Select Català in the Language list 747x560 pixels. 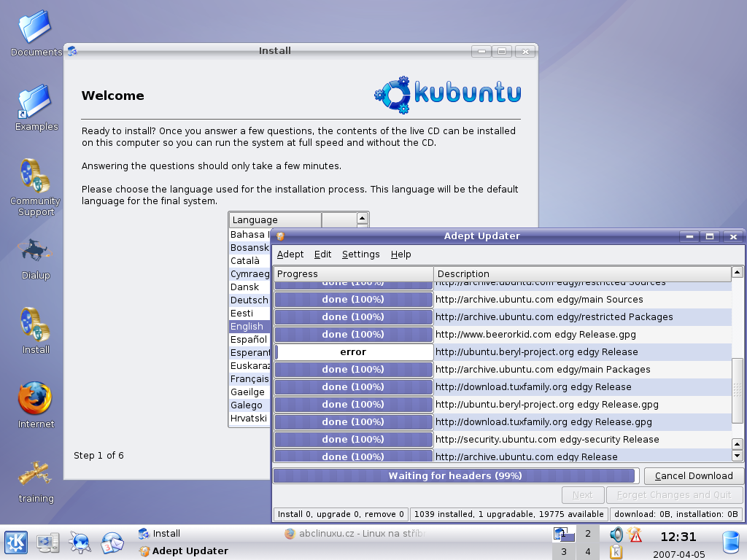(249, 261)
